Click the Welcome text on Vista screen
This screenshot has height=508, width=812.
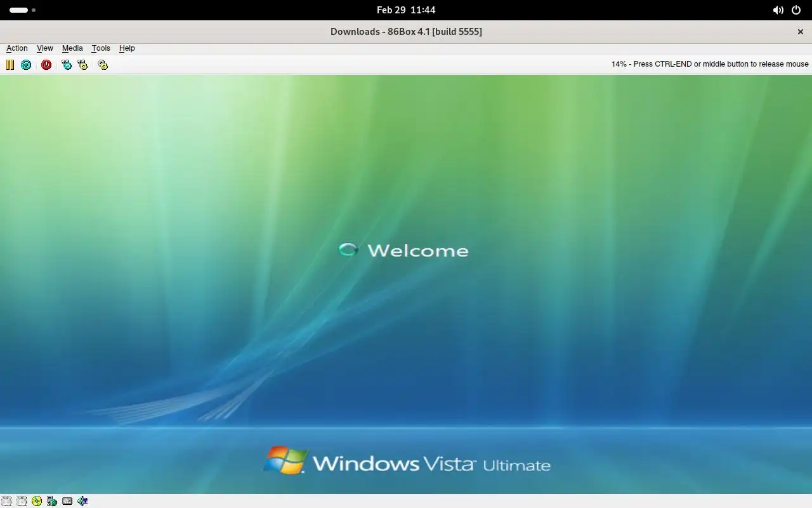(417, 250)
